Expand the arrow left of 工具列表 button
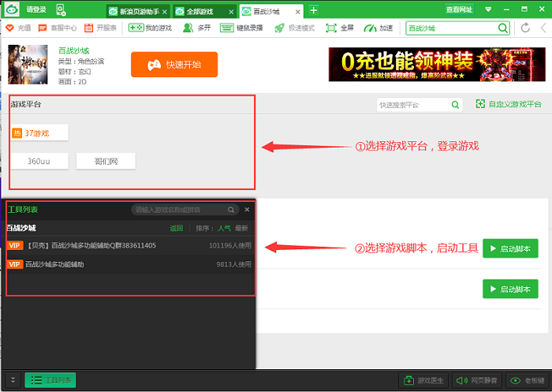 (x=13, y=380)
